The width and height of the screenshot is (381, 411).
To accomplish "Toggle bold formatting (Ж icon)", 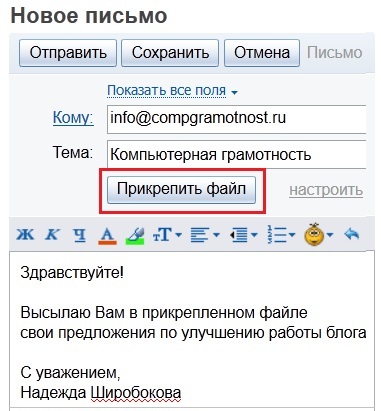I will [25, 235].
